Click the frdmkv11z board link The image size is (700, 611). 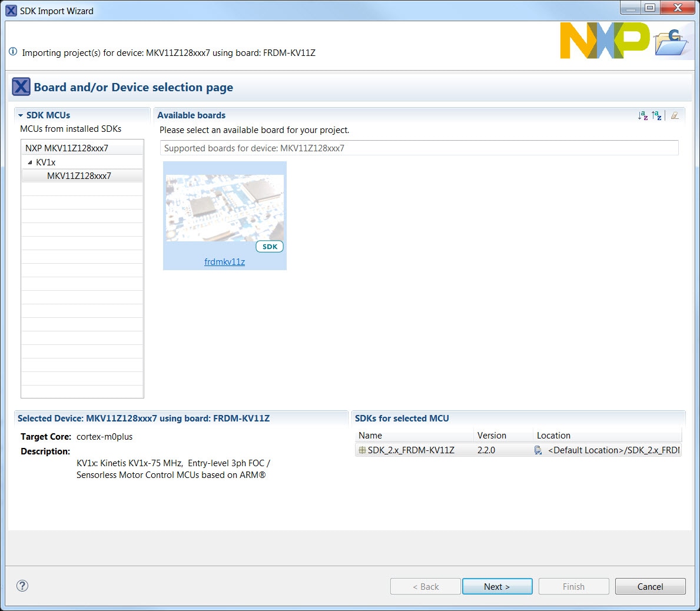224,262
